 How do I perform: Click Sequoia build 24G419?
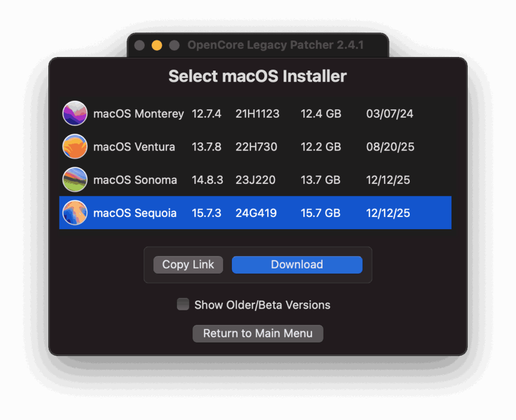[x=256, y=214]
